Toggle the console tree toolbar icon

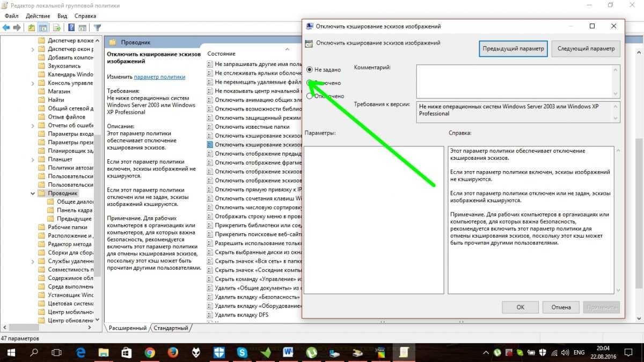43,27
